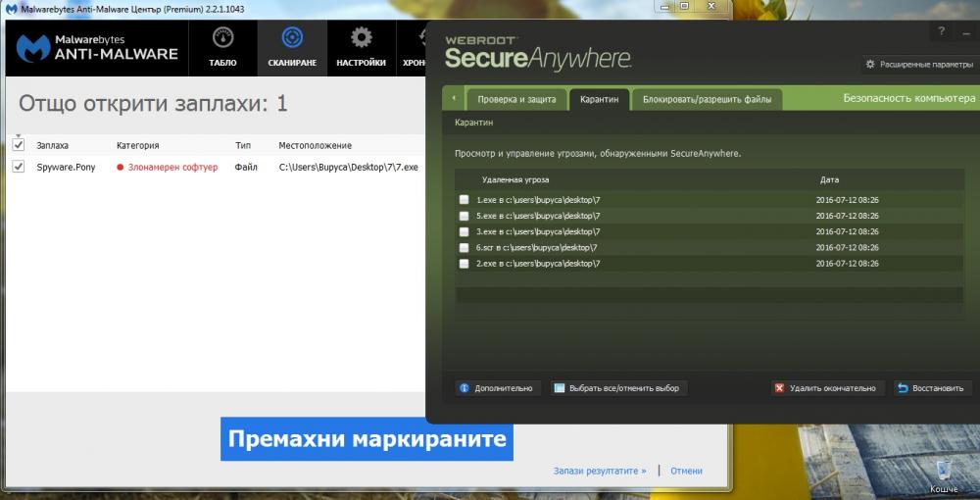Screen dimensions: 980x500
Task: Click Удалить окончательно to delete permanently
Action: [827, 388]
